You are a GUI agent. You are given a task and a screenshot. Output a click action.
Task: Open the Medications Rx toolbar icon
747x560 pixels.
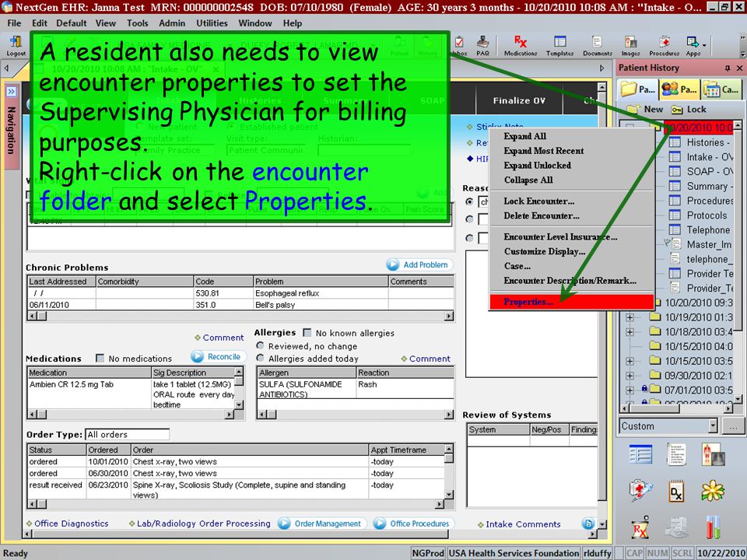pos(521,46)
